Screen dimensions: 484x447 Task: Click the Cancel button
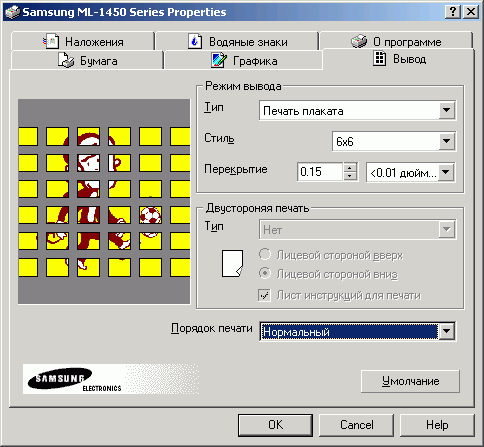[x=356, y=425]
